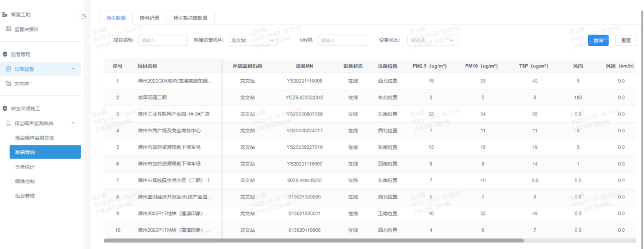
Task: Click the 设备位置 column header
Action: click(388, 66)
